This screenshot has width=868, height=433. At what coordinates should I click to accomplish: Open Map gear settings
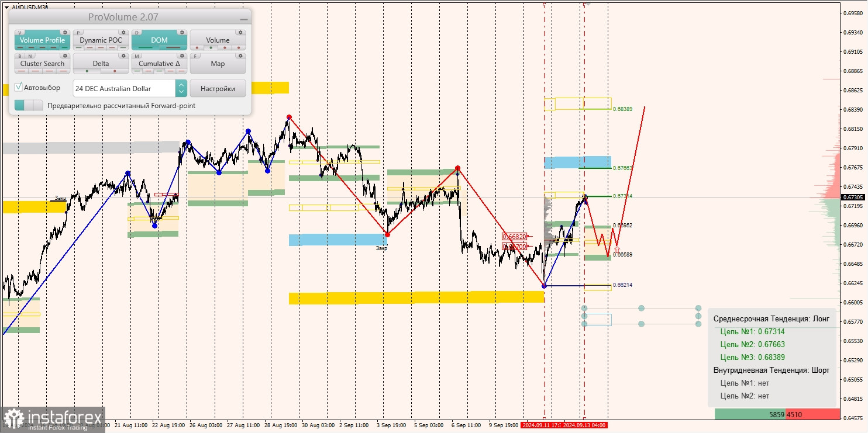pos(240,56)
